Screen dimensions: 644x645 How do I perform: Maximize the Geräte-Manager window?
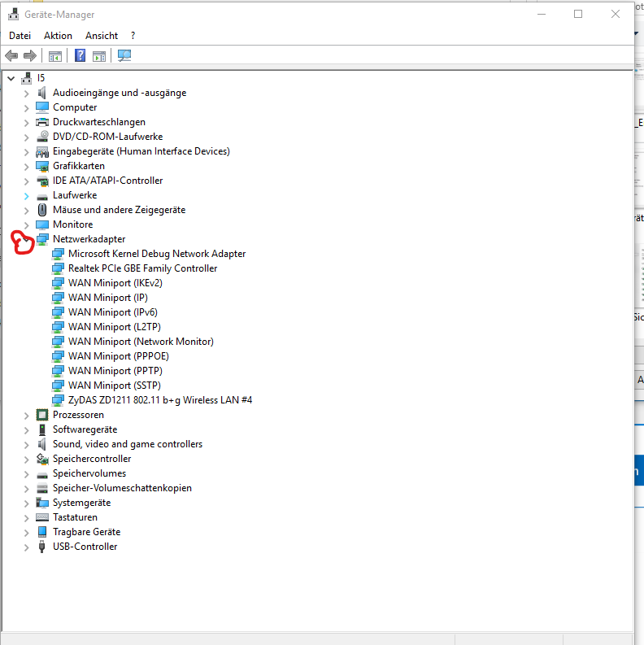[x=578, y=15]
